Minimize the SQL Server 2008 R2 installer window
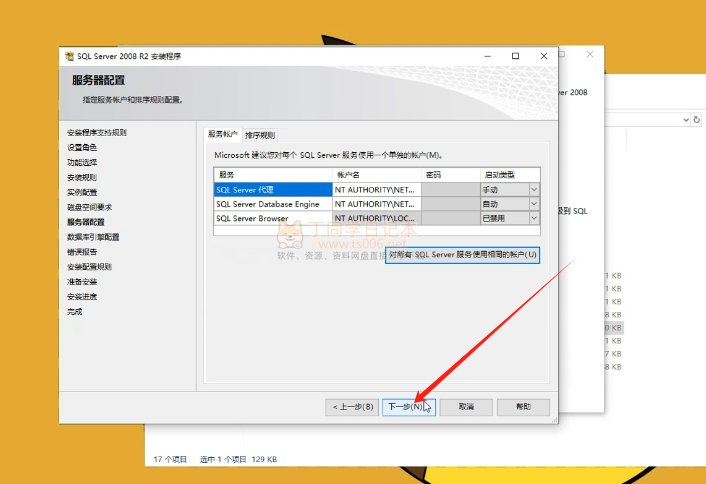706x484 pixels. tap(488, 56)
